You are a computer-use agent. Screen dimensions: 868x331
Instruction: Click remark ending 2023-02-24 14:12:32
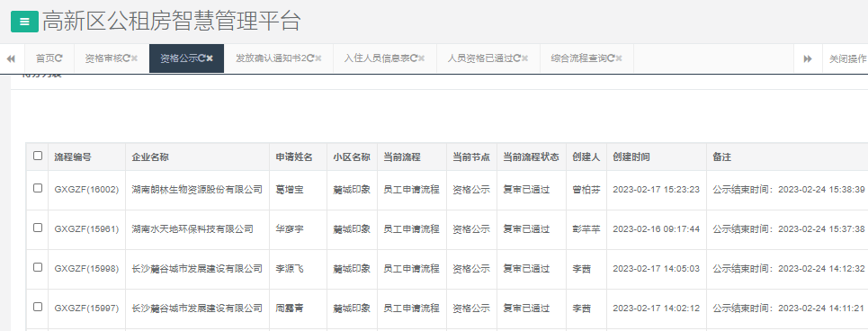click(789, 268)
